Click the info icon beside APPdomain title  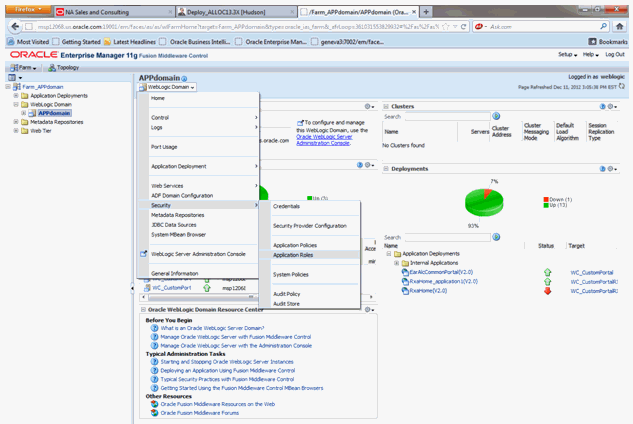[x=184, y=79]
